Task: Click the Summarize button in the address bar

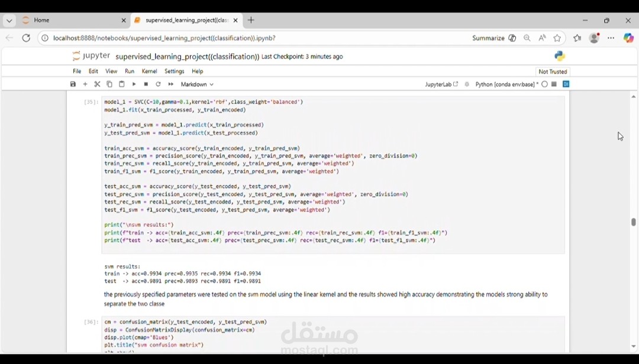Action: point(488,38)
